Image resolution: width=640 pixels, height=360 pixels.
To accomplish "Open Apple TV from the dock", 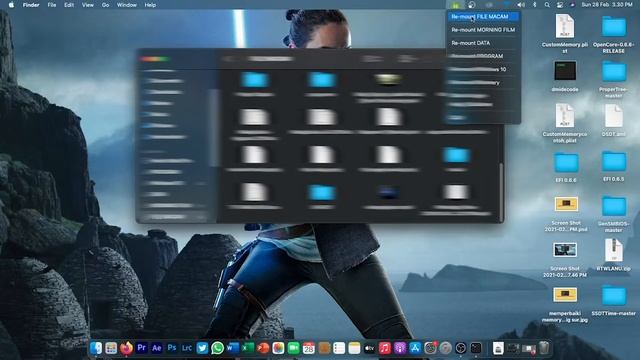I will (x=369, y=348).
